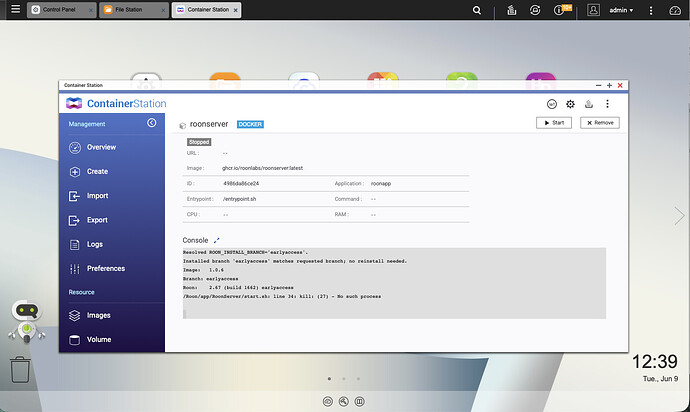This screenshot has height=412, width=690.
Task: Click the myQNAPcloud icon in bottom dock
Action: pos(327,401)
